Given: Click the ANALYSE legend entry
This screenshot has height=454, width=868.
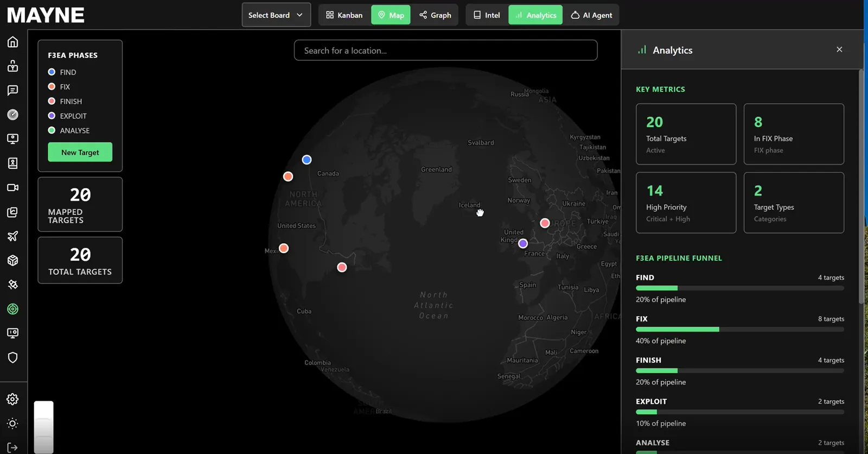Looking at the screenshot, I should tap(69, 130).
